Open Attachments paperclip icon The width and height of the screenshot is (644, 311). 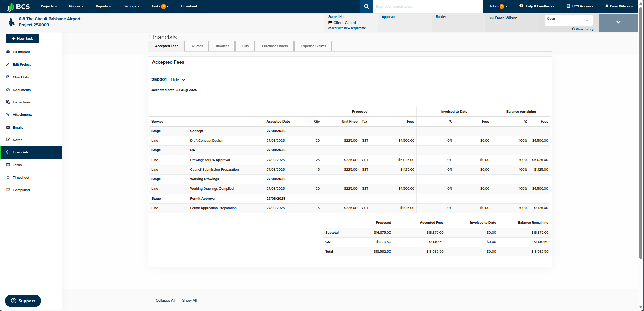[x=8, y=115]
